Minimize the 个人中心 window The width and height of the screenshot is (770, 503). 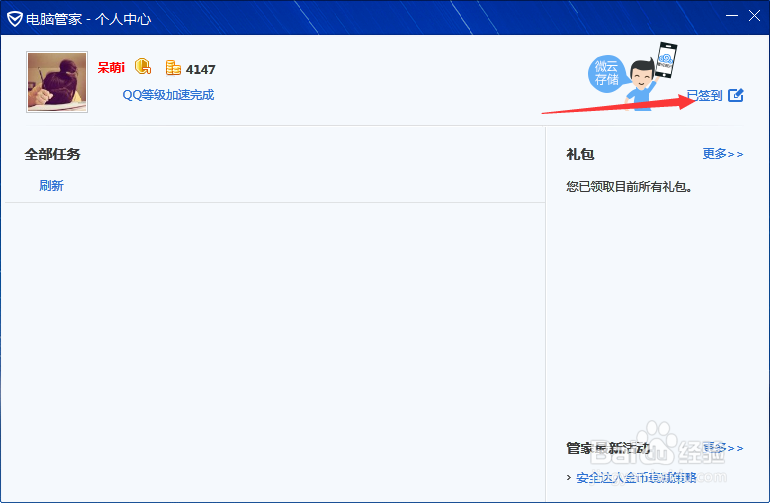[732, 16]
